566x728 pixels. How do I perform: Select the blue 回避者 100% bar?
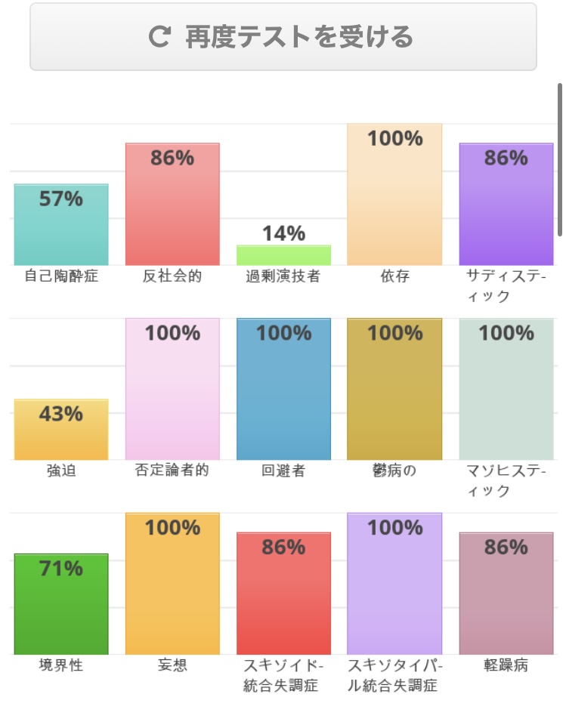283,390
